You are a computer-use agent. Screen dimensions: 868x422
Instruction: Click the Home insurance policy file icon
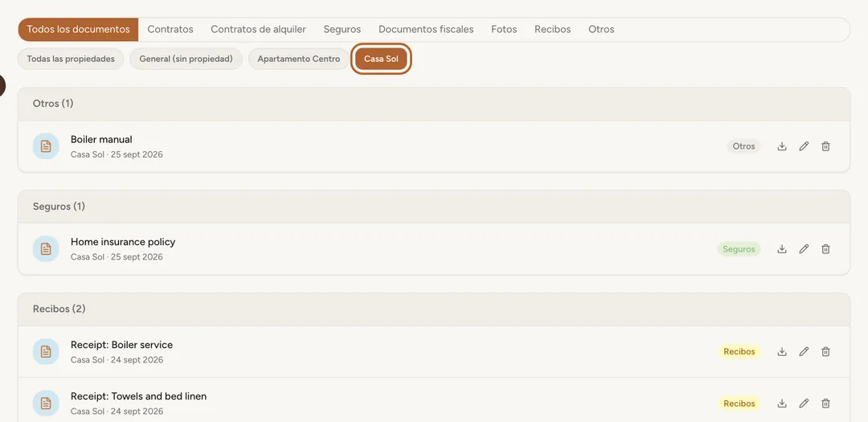point(46,249)
